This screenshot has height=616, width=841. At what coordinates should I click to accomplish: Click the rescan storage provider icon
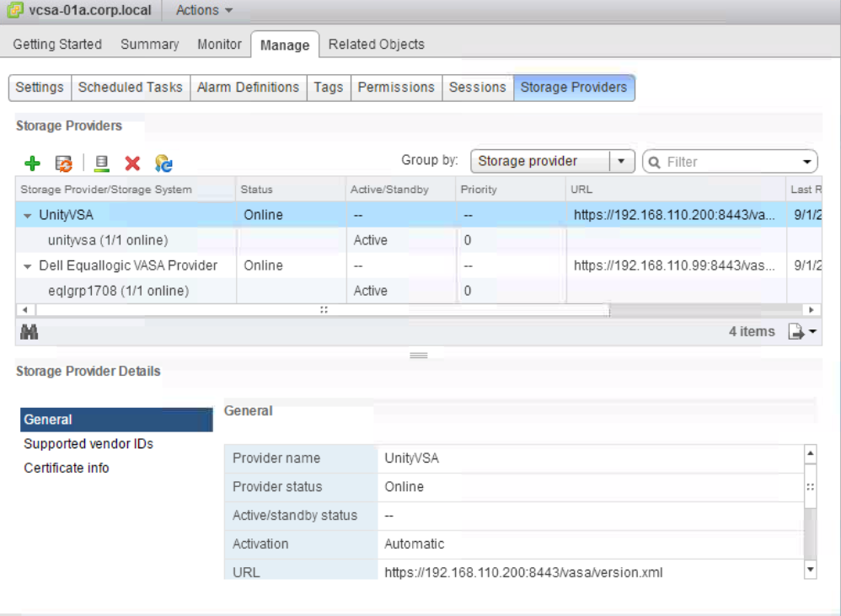(102, 163)
